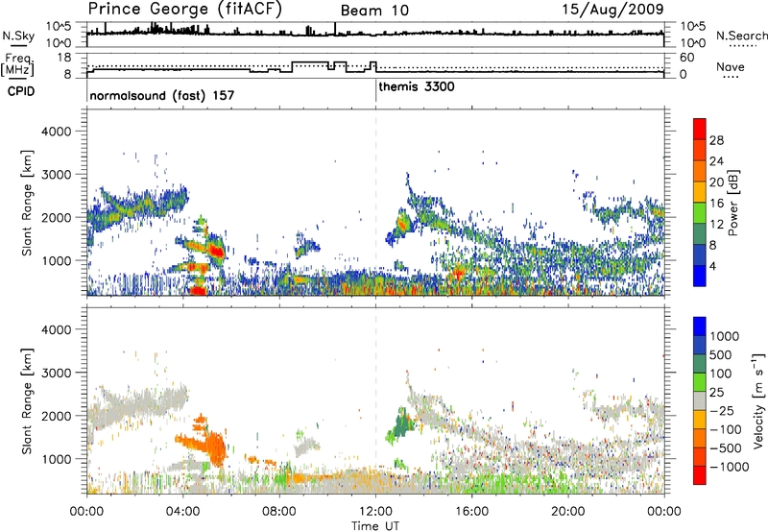Click the "4000" tick on the power panel
The width and height of the screenshot is (768, 532).
tap(57, 132)
